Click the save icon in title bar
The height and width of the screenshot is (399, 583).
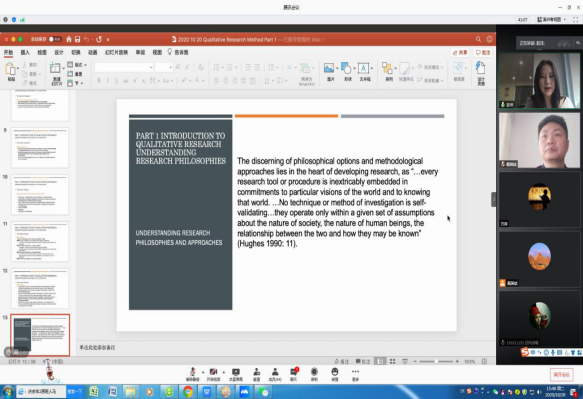click(77, 39)
